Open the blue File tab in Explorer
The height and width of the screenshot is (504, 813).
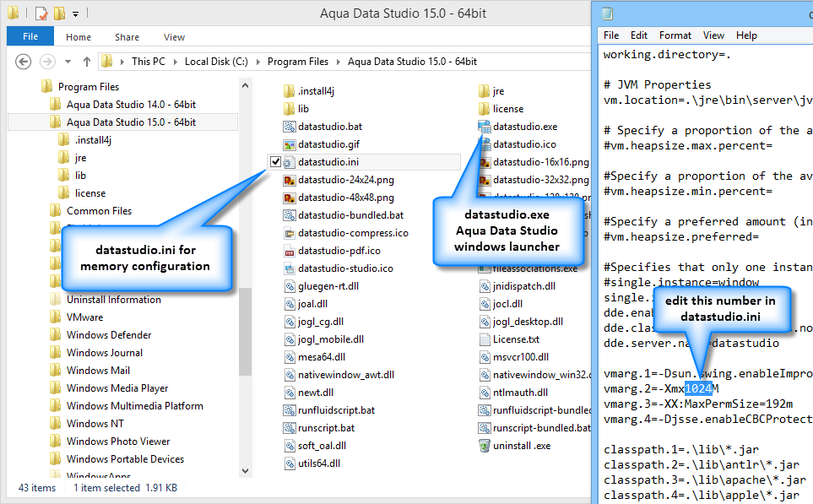pyautogui.click(x=30, y=37)
